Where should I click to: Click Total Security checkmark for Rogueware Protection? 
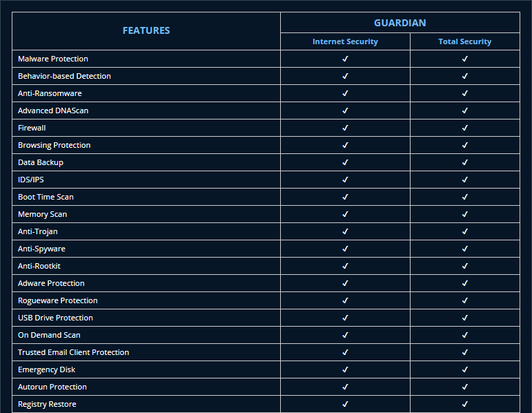[465, 300]
